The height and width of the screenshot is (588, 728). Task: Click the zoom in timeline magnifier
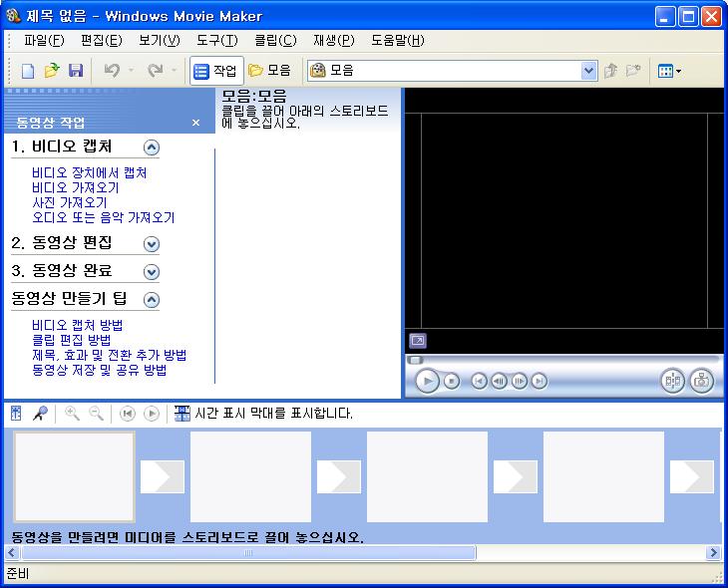point(72,413)
